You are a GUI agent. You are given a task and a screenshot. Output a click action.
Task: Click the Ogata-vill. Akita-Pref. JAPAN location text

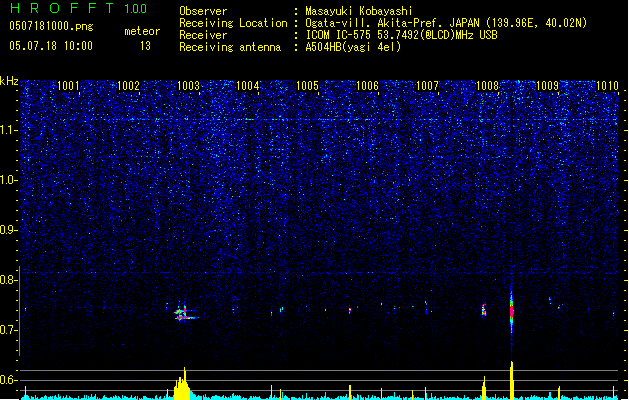pyautogui.click(x=446, y=23)
